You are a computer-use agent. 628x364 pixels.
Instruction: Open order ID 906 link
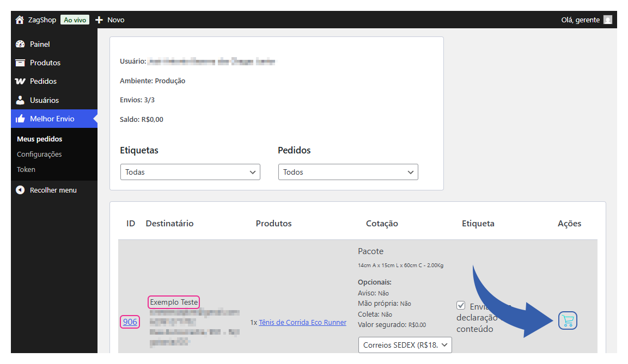pos(130,322)
